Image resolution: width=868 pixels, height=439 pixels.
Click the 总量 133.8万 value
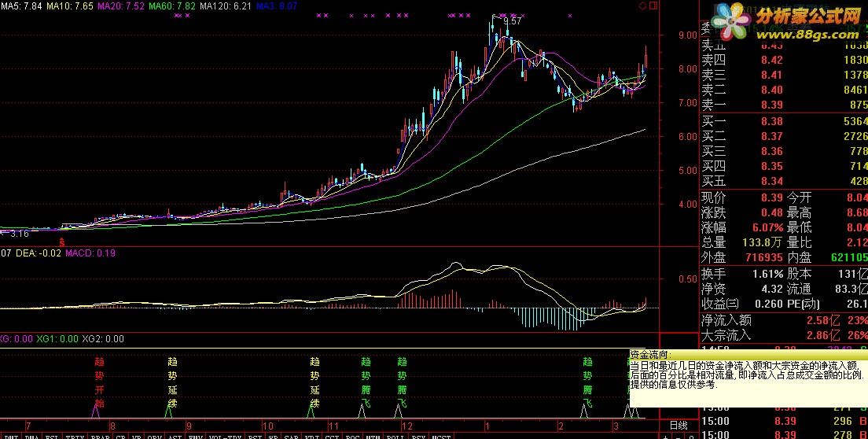pyautogui.click(x=763, y=242)
